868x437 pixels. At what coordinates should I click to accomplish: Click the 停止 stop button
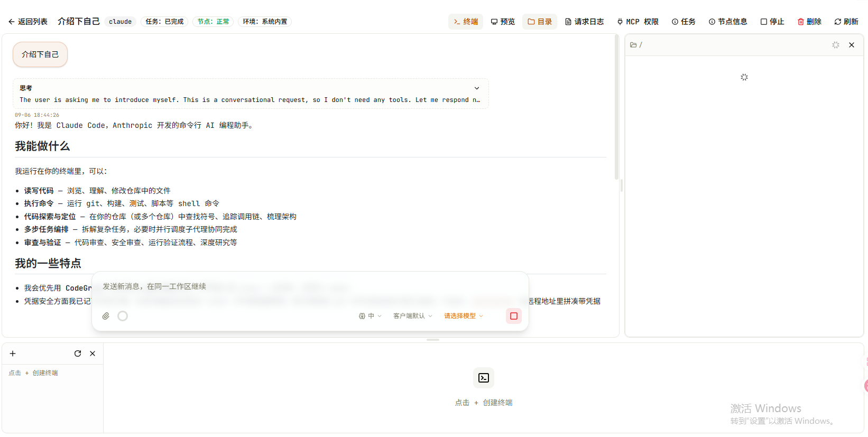[772, 22]
